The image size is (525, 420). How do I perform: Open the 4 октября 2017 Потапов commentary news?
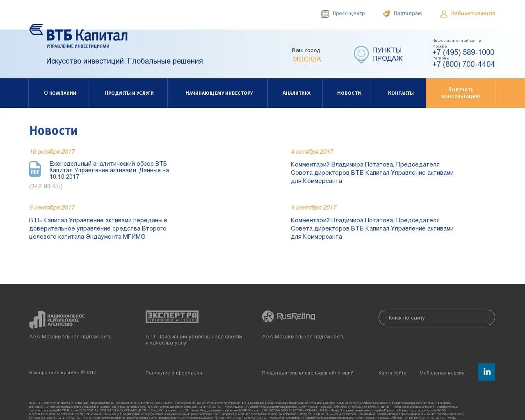(x=372, y=173)
